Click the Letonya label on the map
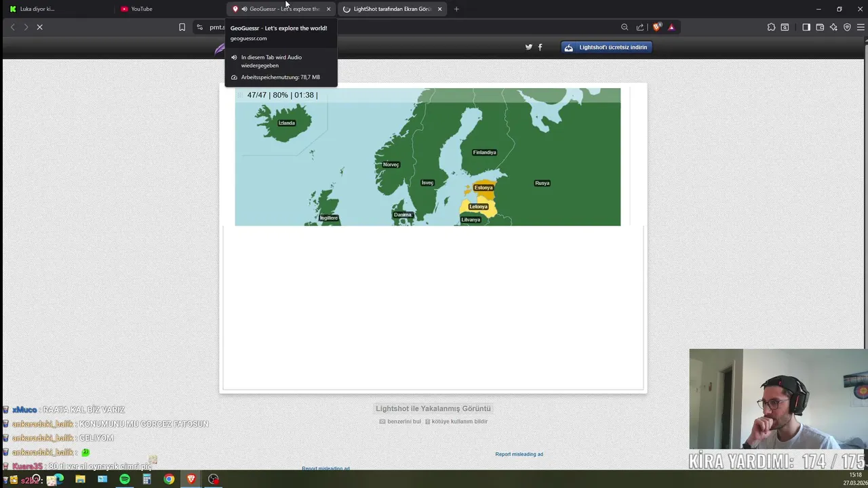This screenshot has width=868, height=488. click(x=478, y=207)
